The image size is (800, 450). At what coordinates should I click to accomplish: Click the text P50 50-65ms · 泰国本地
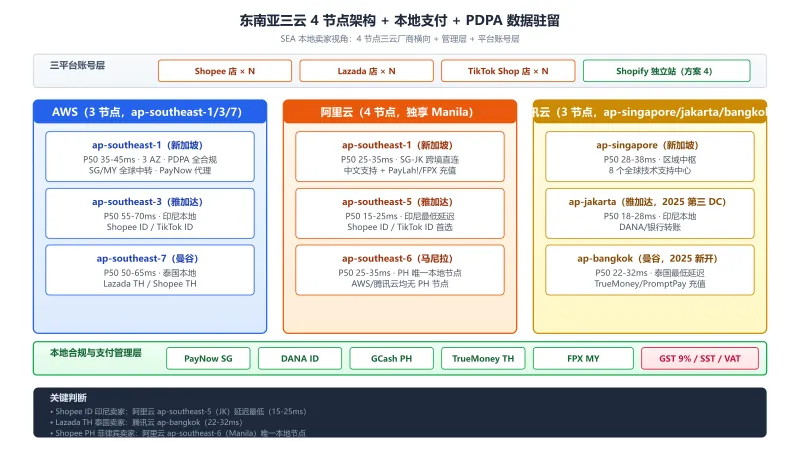tap(150, 273)
